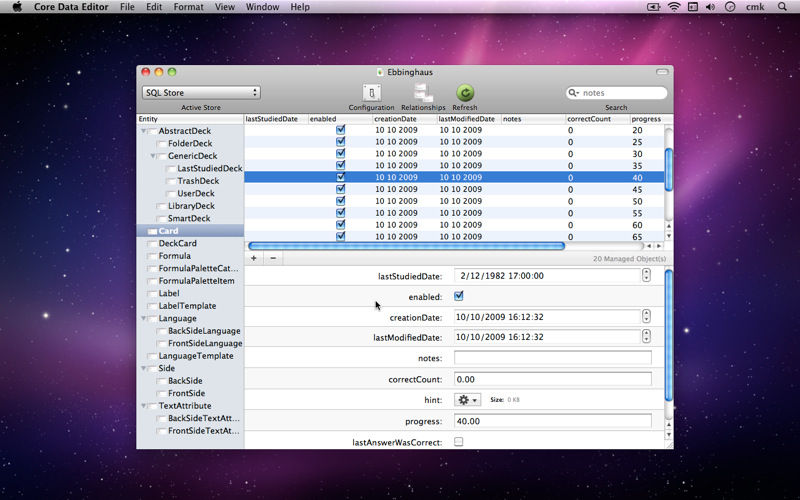800x500 pixels.
Task: Click the search magnifier icon in the Search field
Action: click(x=573, y=93)
